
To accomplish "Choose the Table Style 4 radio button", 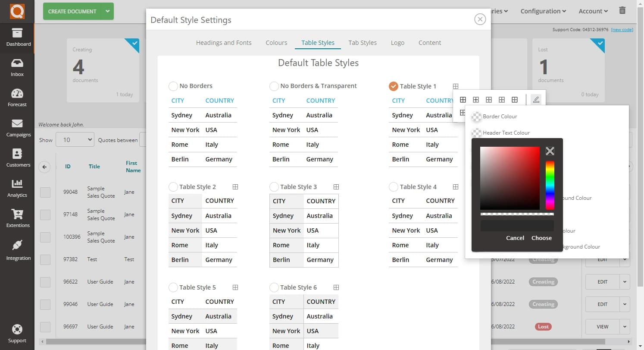I will click(394, 186).
